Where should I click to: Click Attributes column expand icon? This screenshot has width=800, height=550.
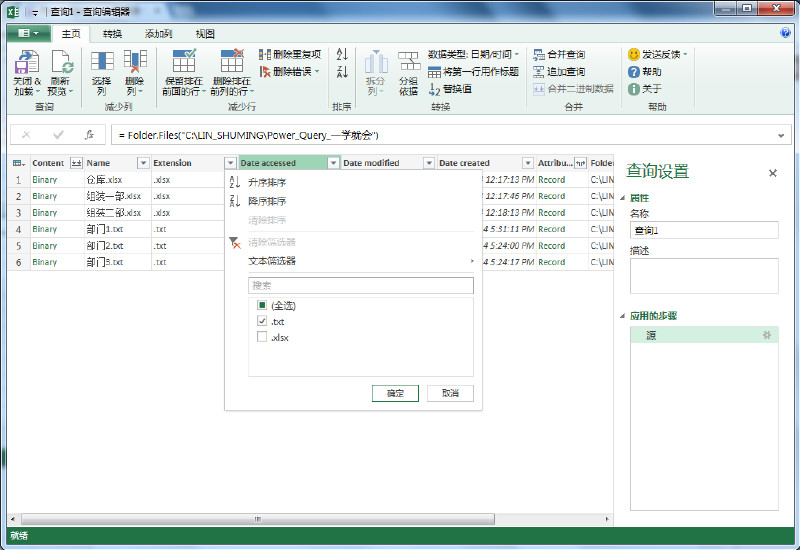pyautogui.click(x=581, y=163)
